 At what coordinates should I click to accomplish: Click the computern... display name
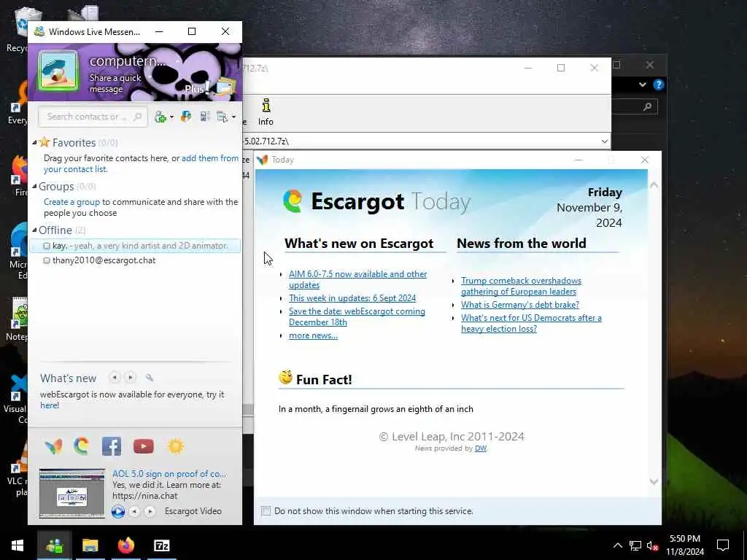pyautogui.click(x=127, y=61)
